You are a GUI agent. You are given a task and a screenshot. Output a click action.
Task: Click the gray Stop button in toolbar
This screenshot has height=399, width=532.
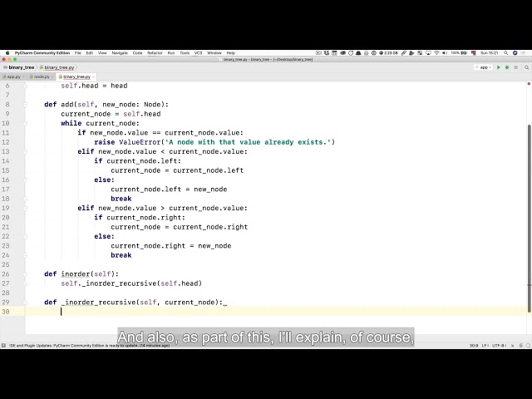click(516, 67)
